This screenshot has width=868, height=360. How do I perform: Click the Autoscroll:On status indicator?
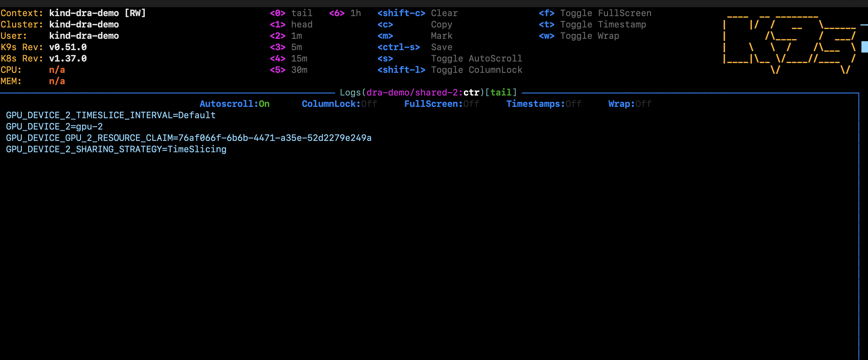click(235, 104)
